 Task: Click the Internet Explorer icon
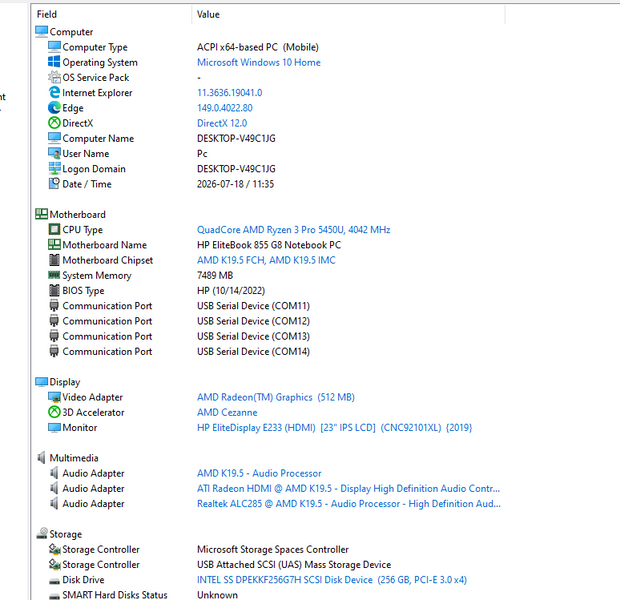54,93
